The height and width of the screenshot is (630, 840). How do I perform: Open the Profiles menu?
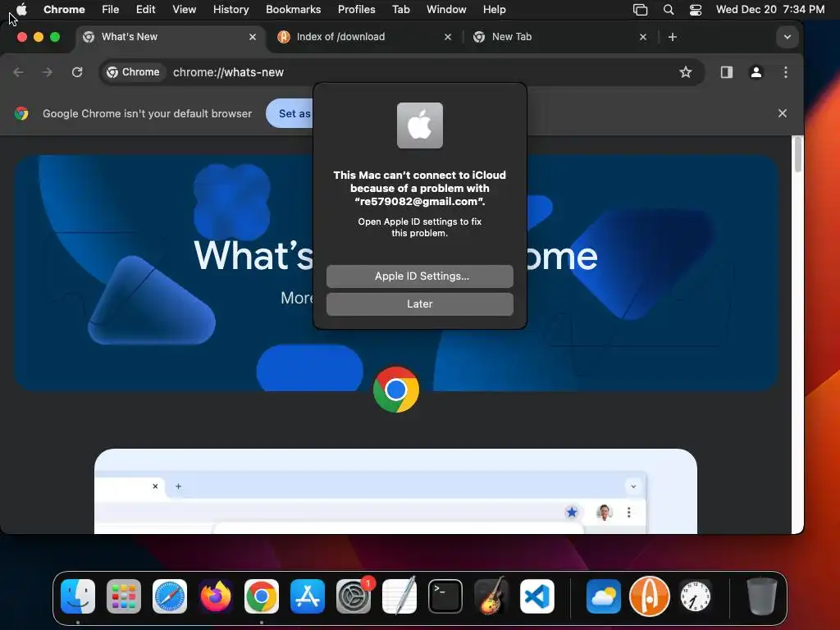point(356,10)
